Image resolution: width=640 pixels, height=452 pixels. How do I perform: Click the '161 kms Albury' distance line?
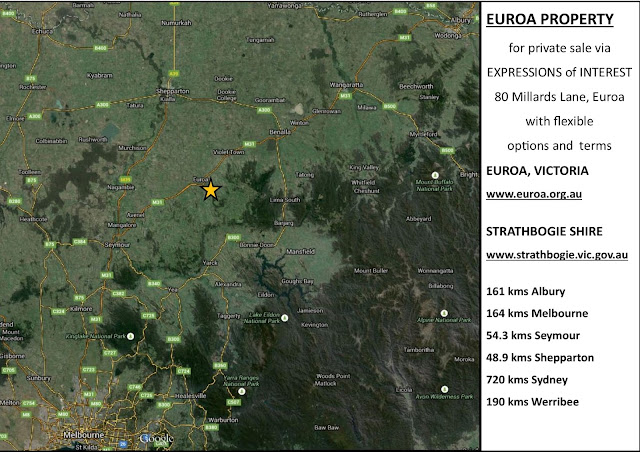[x=526, y=292]
